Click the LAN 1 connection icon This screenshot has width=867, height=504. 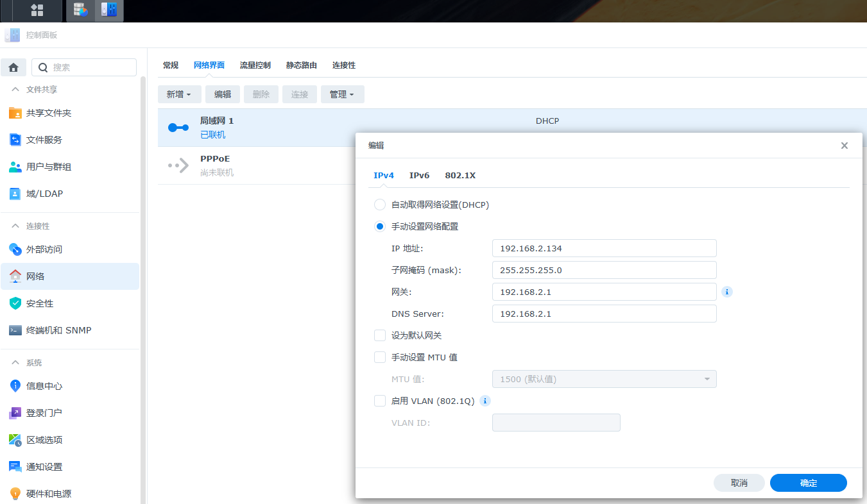pos(178,128)
